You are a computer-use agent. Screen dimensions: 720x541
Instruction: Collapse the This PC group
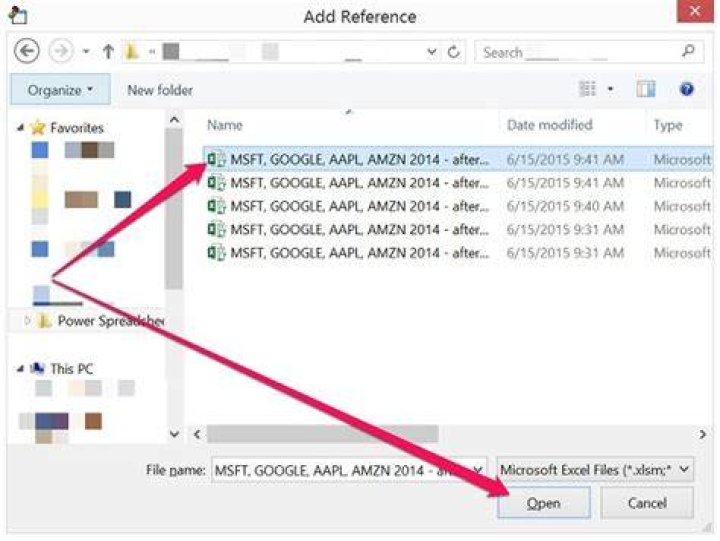pyautogui.click(x=20, y=369)
